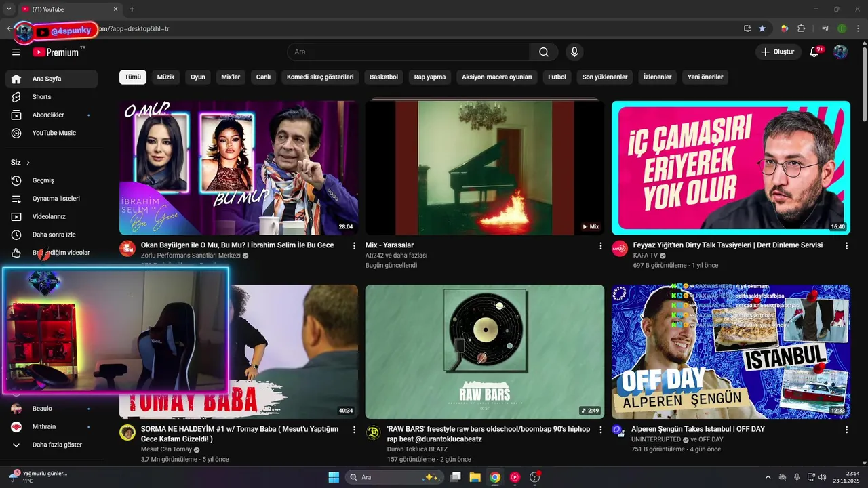Open the Chrome profile icon
The width and height of the screenshot is (868, 488).
coord(842,28)
